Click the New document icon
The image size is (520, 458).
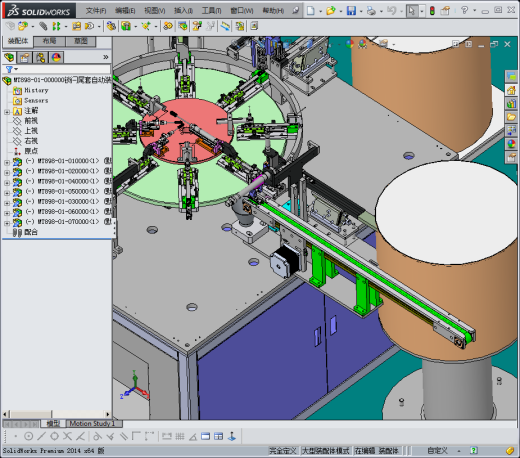pos(311,11)
